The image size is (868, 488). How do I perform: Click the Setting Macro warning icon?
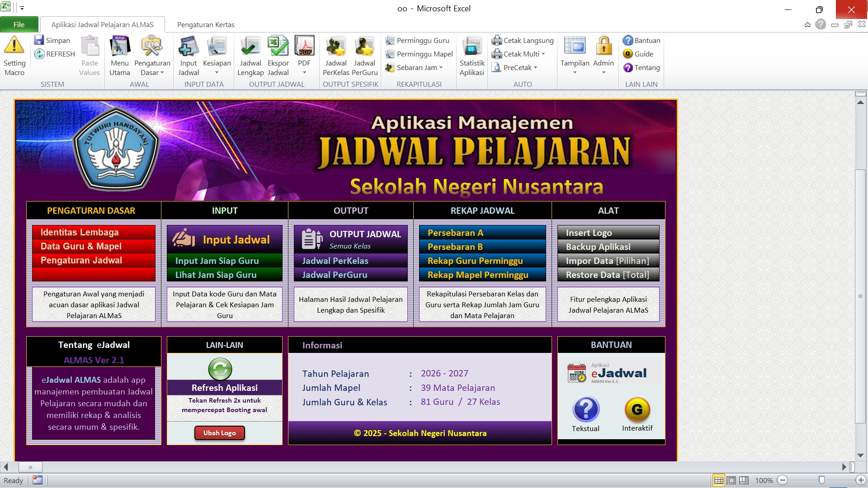click(x=14, y=46)
